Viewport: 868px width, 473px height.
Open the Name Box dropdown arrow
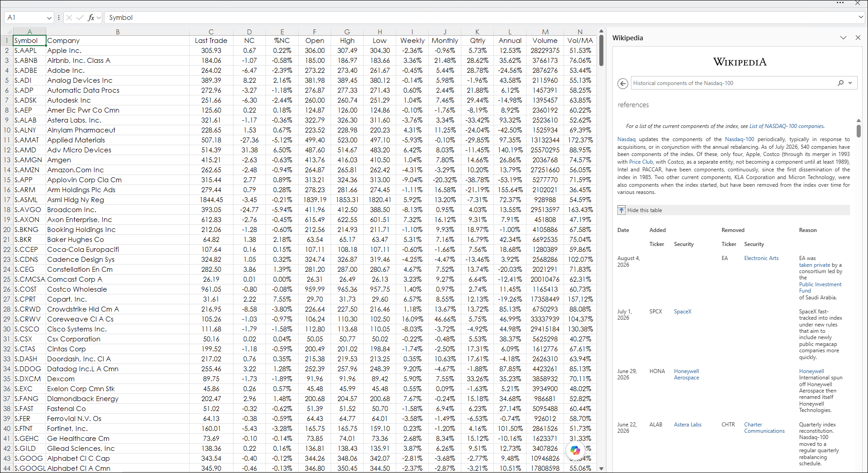[49, 18]
